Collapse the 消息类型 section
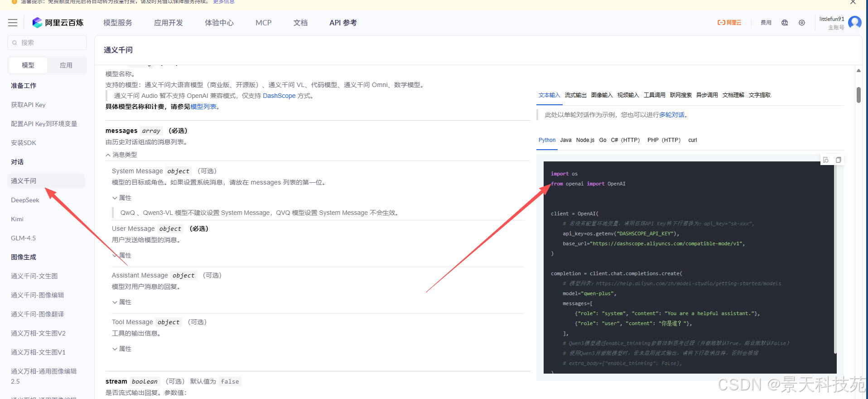The width and height of the screenshot is (868, 399). coord(121,155)
